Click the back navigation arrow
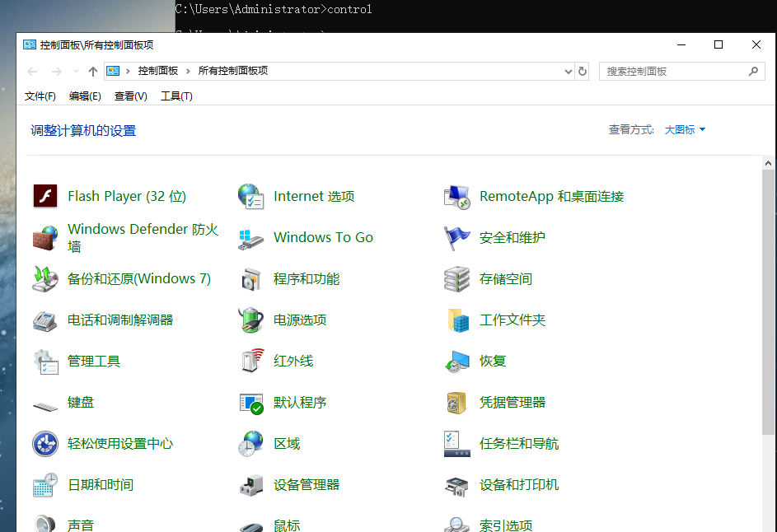Viewport: 777px width, 532px height. pyautogui.click(x=33, y=72)
